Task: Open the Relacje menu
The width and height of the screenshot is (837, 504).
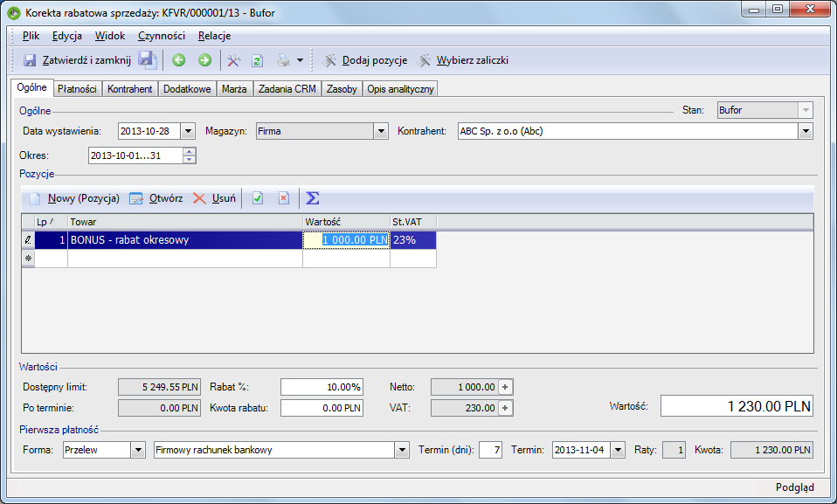Action: (215, 36)
